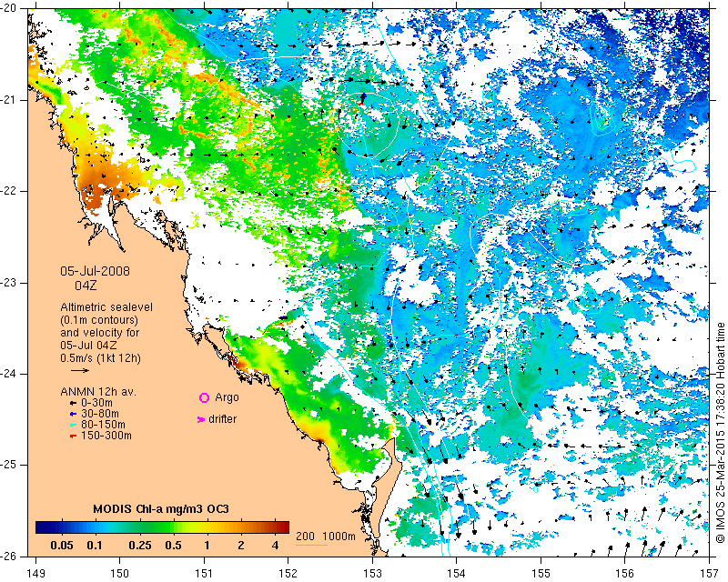Click the colorbar value '0.25'
The height and width of the screenshot is (582, 728).
pos(140,546)
